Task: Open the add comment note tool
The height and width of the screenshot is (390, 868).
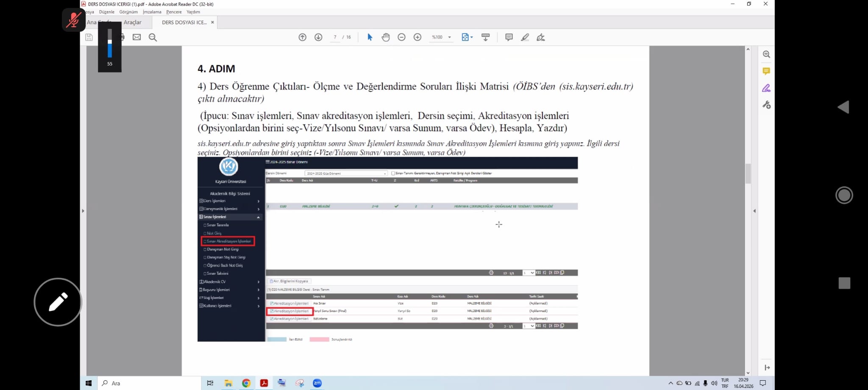Action: tap(509, 37)
